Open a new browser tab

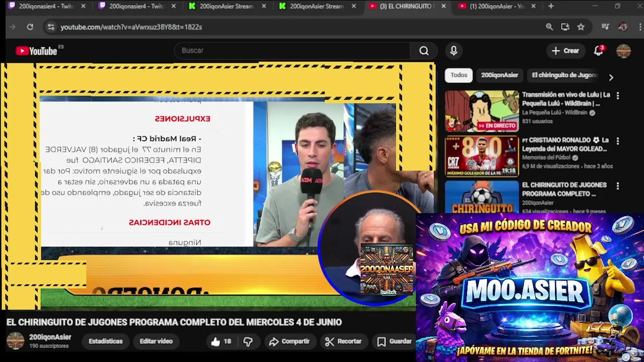coord(551,6)
